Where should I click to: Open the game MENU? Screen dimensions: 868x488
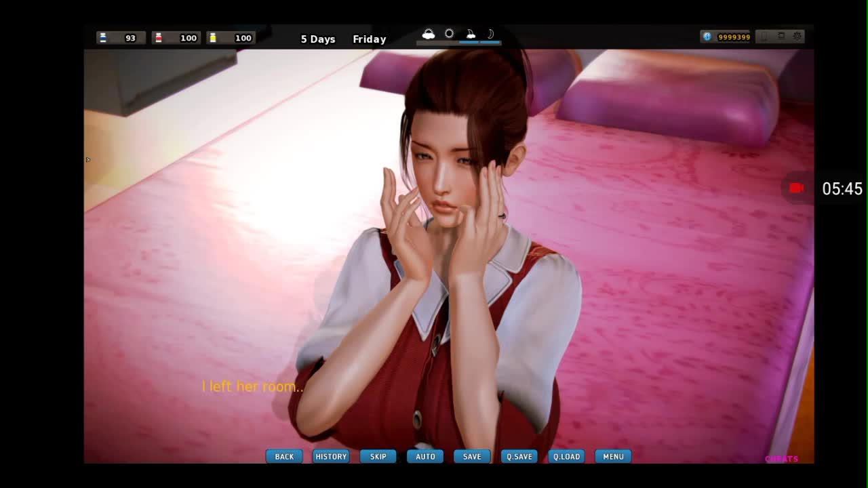[x=613, y=457]
